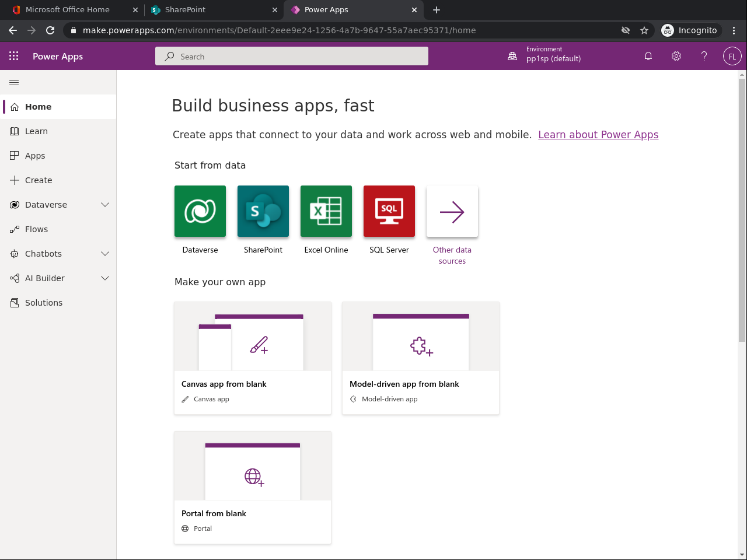Create a Canvas app from blank
Screen dimensions: 747x560
(x=253, y=358)
